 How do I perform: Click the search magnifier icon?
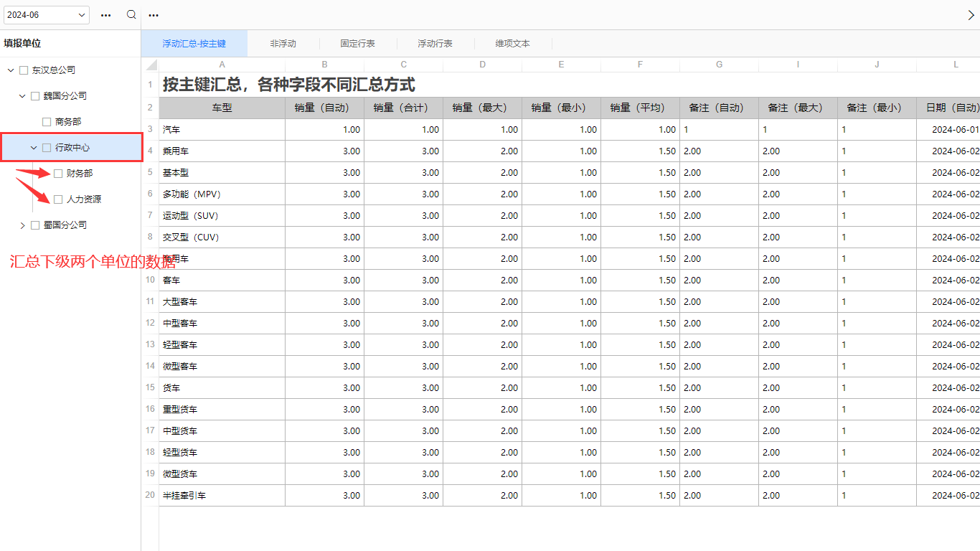[x=131, y=14]
